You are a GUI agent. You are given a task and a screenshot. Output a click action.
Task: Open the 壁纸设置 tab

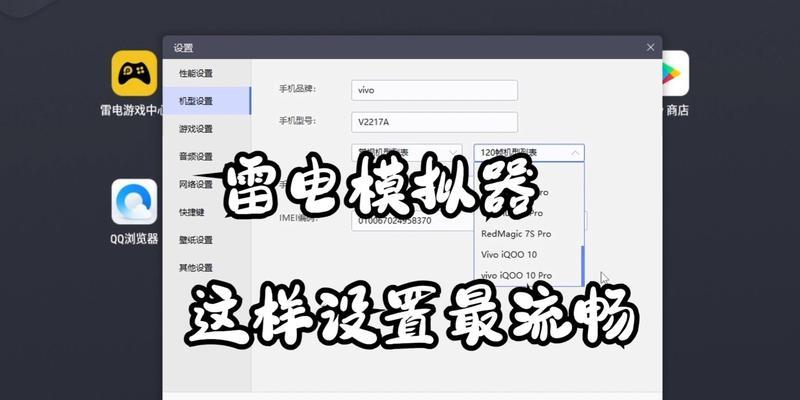point(207,240)
